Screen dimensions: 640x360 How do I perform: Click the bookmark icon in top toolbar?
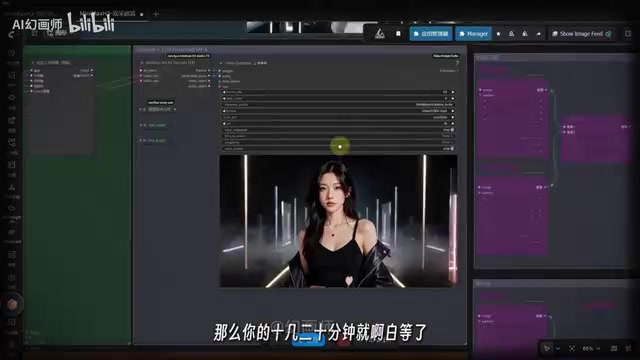coord(398,34)
